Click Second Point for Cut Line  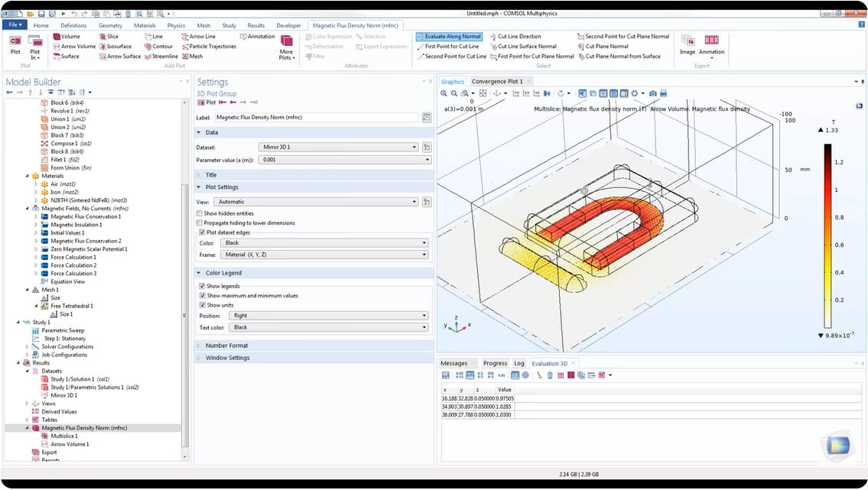tap(451, 57)
